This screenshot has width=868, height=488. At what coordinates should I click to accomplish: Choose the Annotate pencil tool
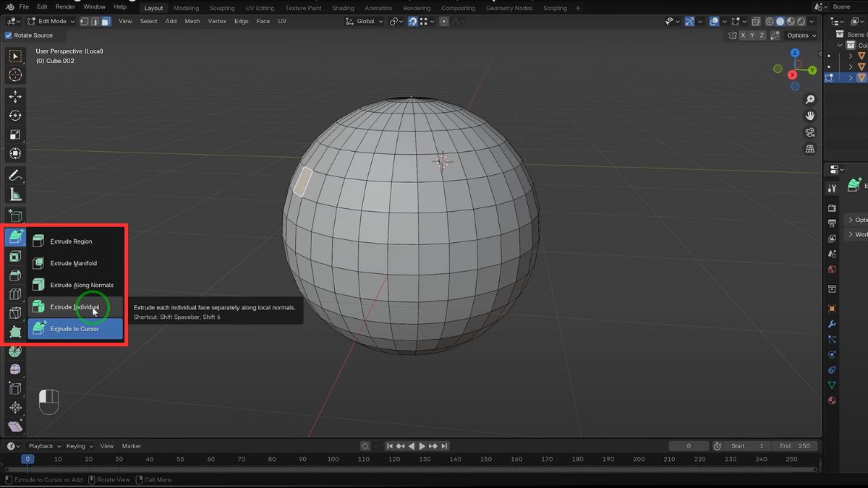click(x=14, y=176)
